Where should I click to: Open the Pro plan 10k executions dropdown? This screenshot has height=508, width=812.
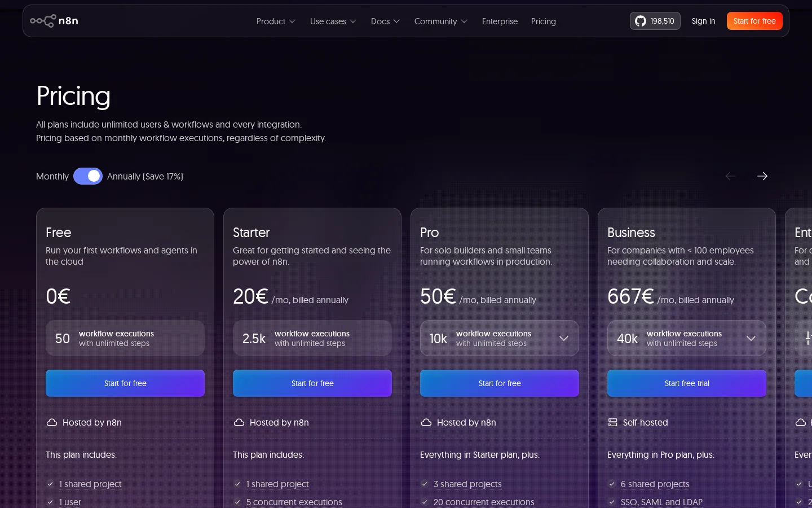coord(500,338)
